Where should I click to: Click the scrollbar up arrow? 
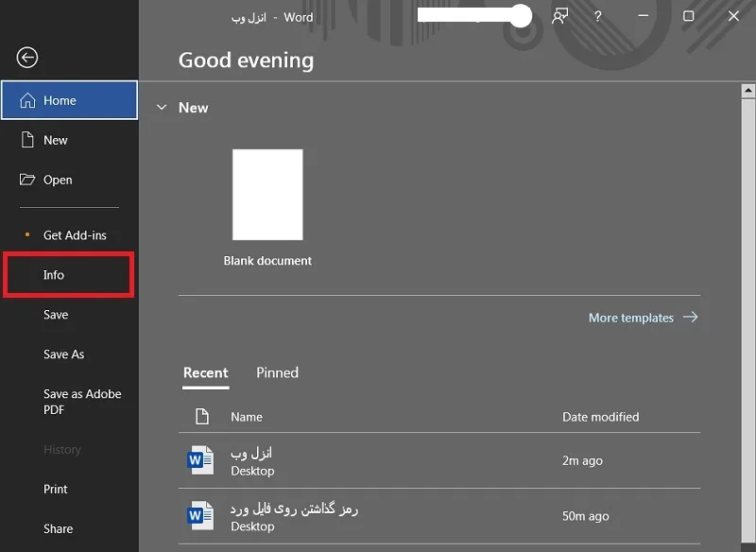(748, 90)
